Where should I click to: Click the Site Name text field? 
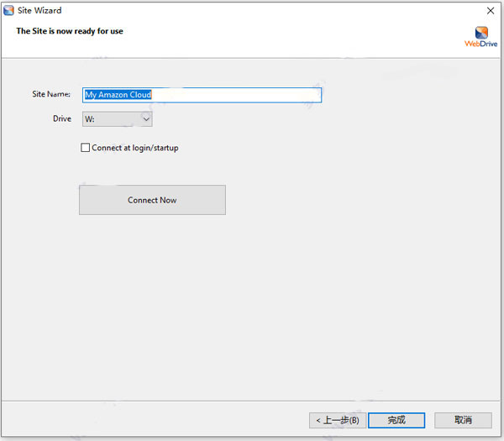coord(202,95)
